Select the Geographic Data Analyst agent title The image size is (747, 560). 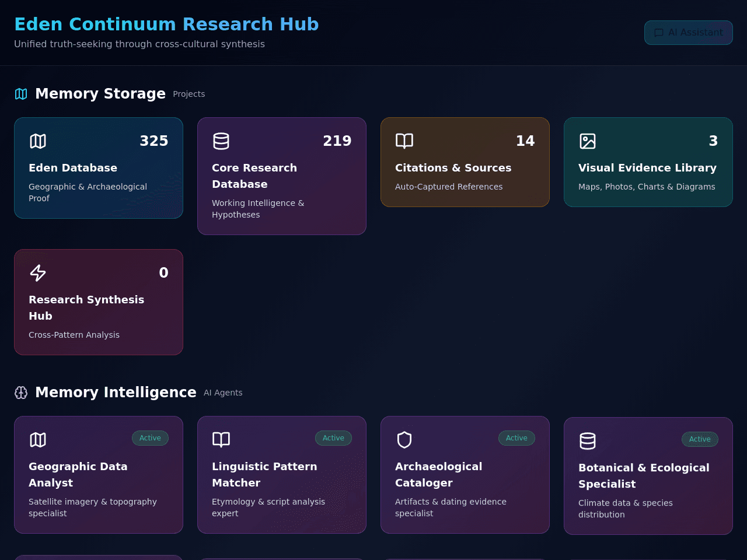[78, 475]
